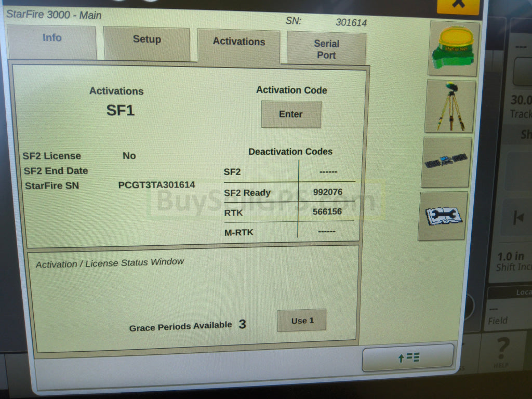Click the Activation / License Status Window heading
This screenshot has width=532, height=399.
coord(110,263)
